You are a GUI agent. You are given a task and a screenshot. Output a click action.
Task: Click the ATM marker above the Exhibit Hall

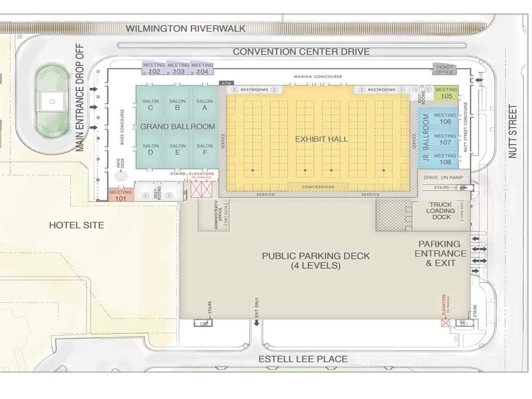pyautogui.click(x=226, y=83)
